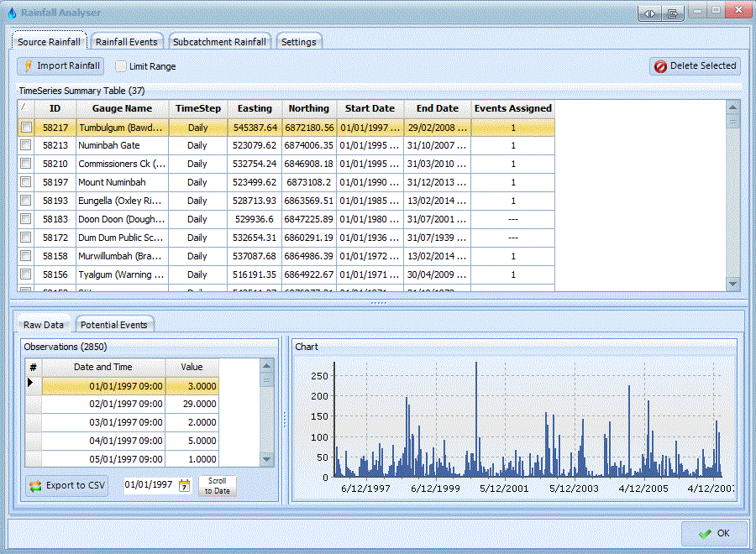Click the water drop application icon
Viewport: 756px width, 554px height.
coord(11,13)
